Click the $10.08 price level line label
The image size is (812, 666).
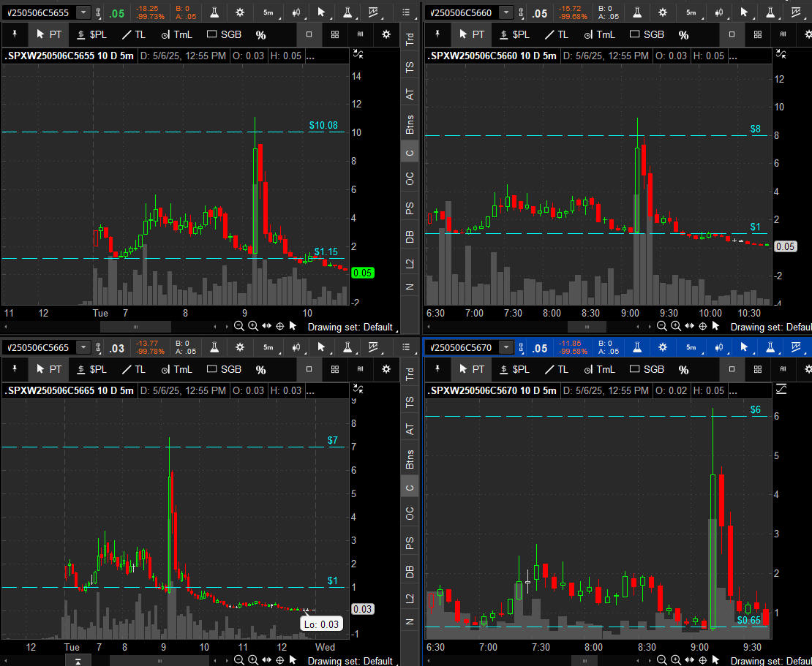point(323,125)
